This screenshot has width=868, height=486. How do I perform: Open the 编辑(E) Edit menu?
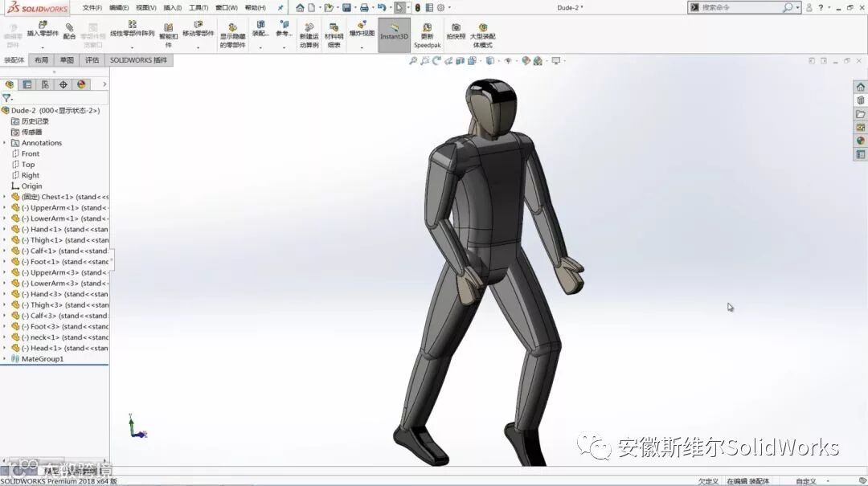119,8
